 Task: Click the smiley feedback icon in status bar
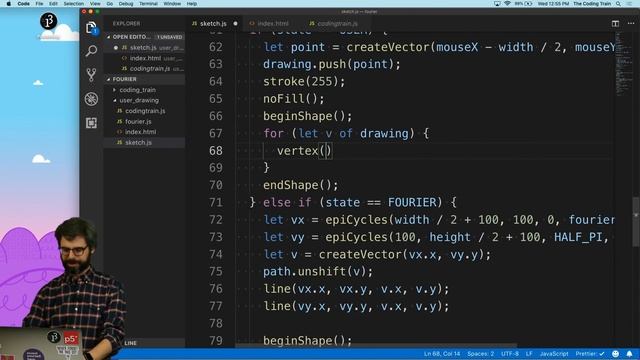(x=616, y=354)
